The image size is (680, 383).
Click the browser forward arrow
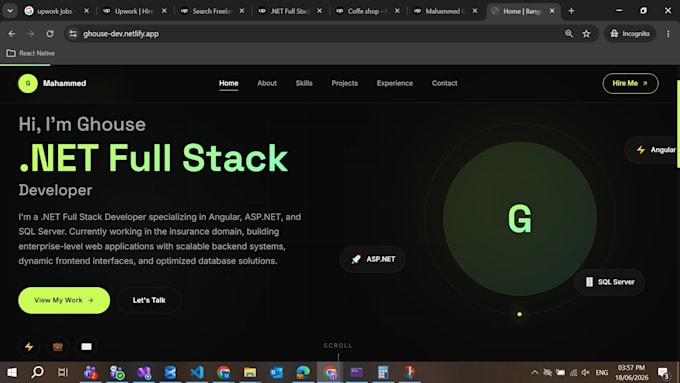pos(30,33)
